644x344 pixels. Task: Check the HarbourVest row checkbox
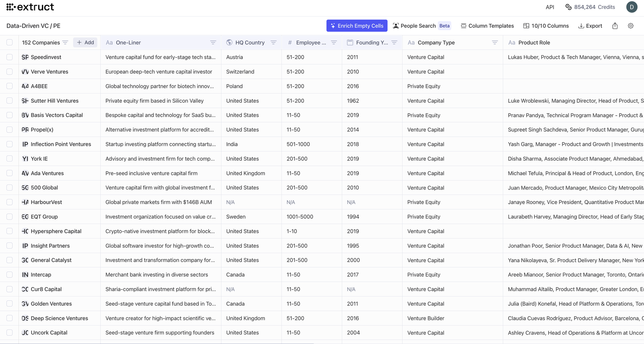click(10, 202)
